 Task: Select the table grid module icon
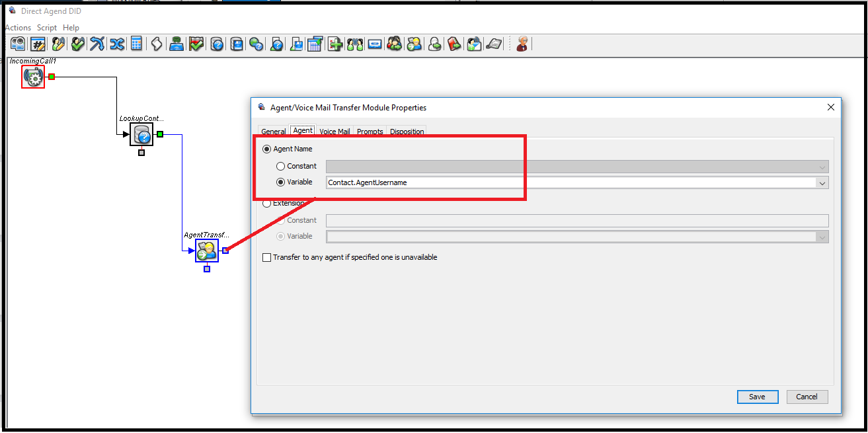315,44
